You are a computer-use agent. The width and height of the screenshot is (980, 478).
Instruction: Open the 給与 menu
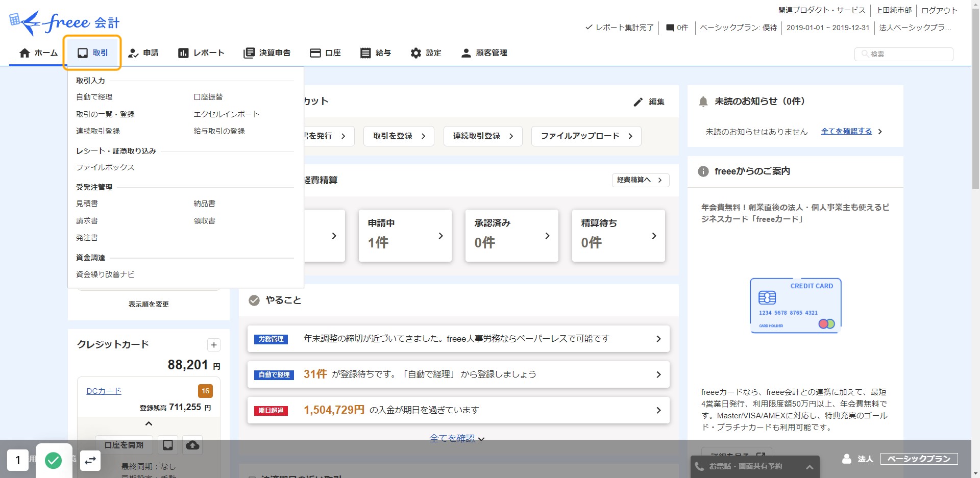click(375, 53)
